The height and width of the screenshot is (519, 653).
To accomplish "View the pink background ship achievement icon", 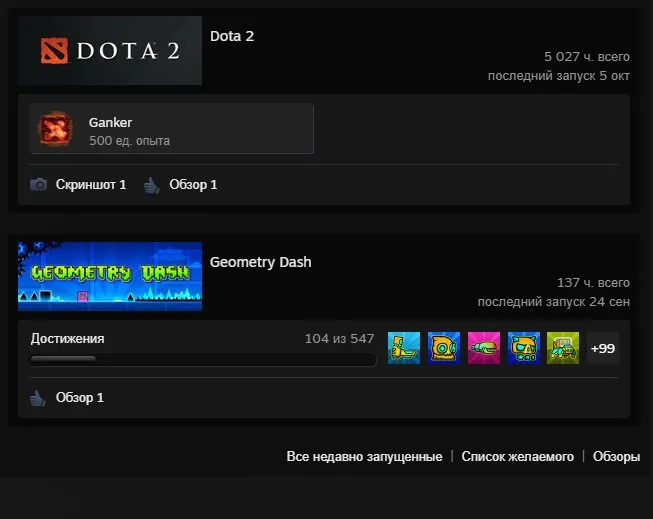I will pyautogui.click(x=484, y=348).
